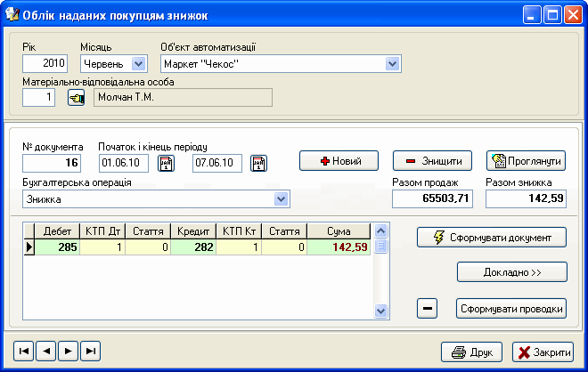Jump to the first record

[24, 351]
